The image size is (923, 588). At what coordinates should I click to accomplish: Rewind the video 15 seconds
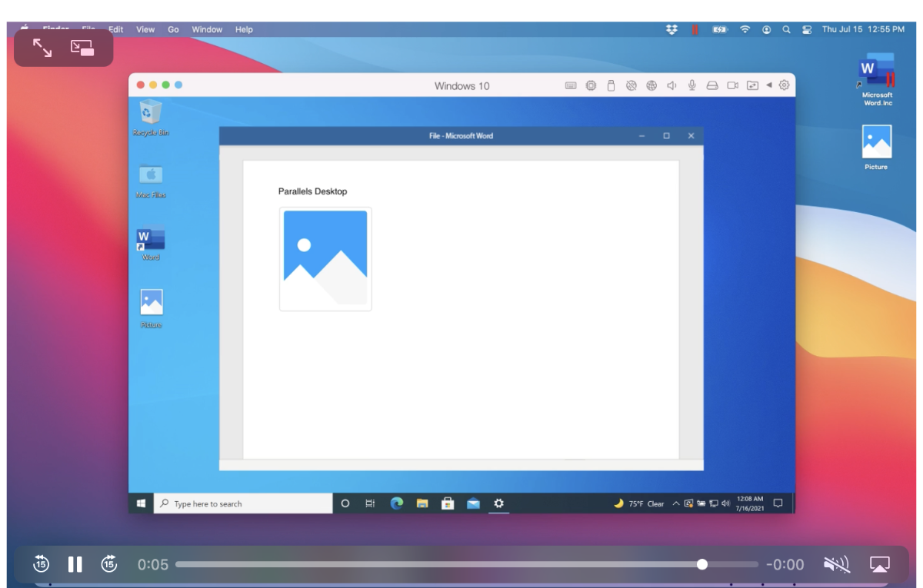pyautogui.click(x=42, y=564)
